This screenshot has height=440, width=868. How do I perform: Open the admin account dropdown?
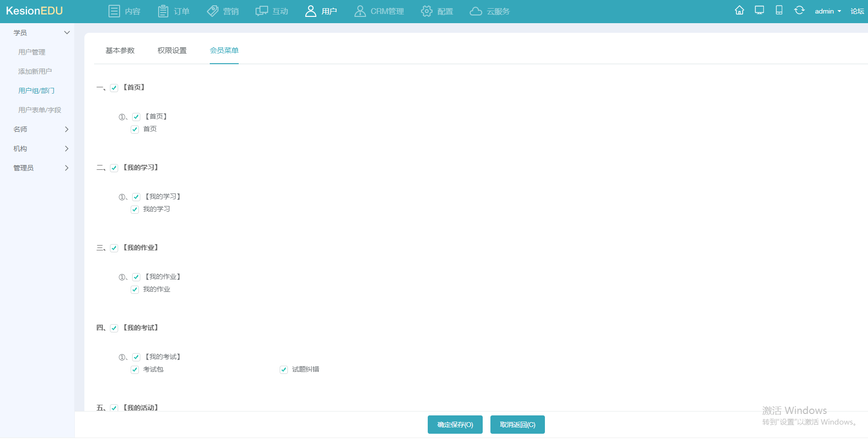pyautogui.click(x=827, y=11)
